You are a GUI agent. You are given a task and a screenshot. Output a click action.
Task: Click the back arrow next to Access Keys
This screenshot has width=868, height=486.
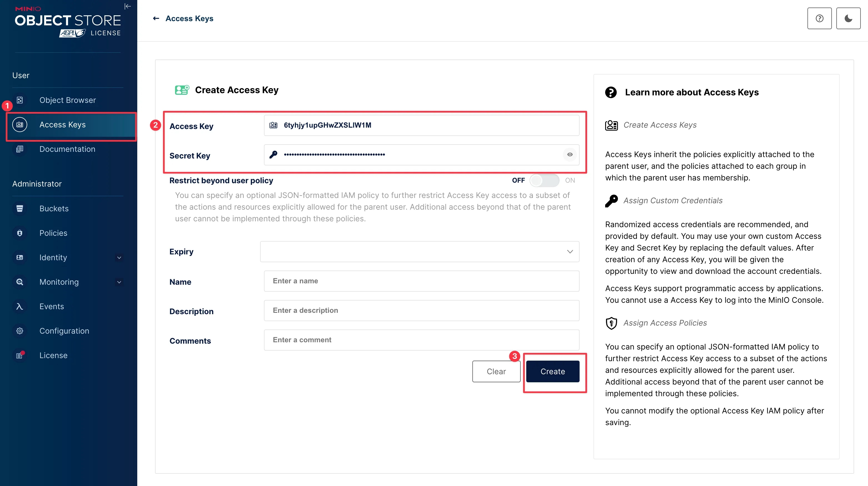coord(156,19)
